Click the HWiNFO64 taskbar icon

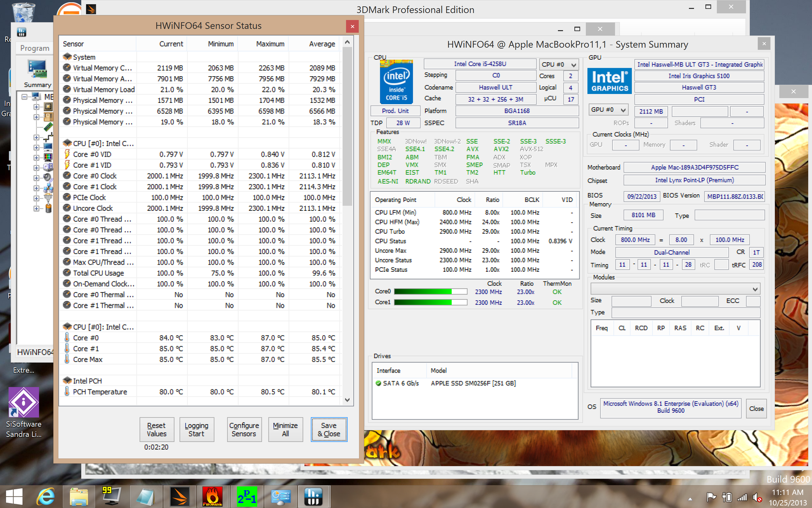point(313,497)
